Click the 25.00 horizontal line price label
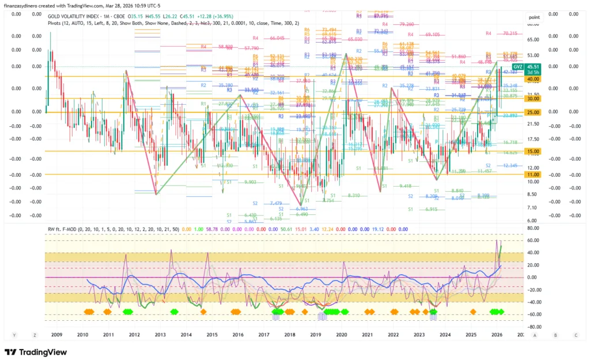This screenshot has width=590, height=364. pos(532,112)
